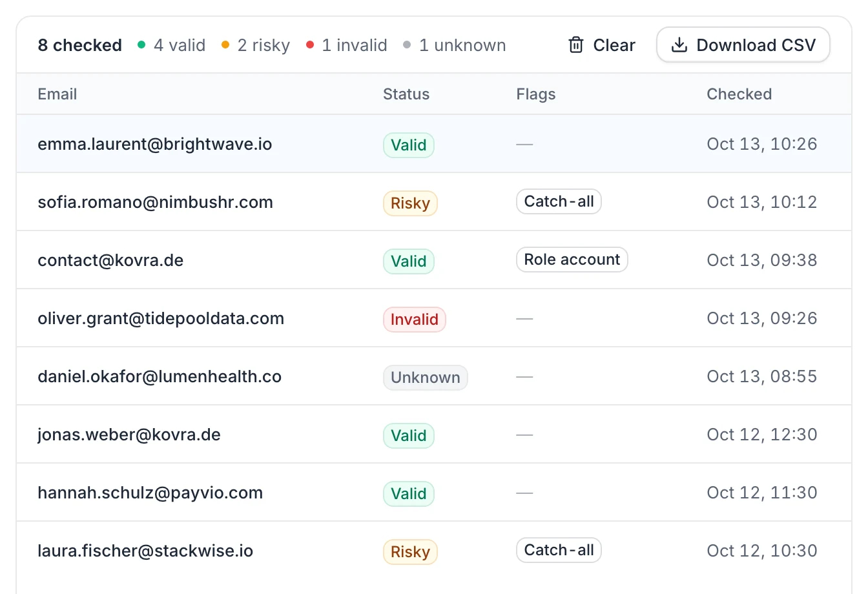Click the '1 unknown' summary count
The height and width of the screenshot is (594, 868).
(x=455, y=45)
